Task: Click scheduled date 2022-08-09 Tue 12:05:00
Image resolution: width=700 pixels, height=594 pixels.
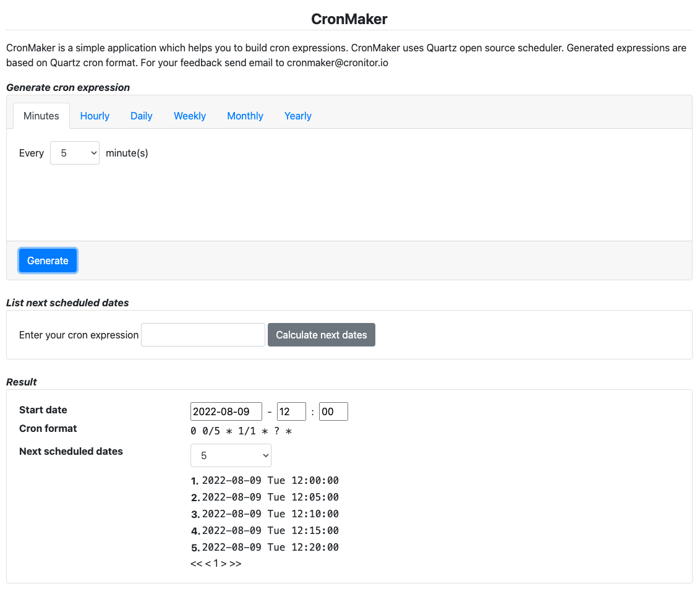Action: point(270,497)
